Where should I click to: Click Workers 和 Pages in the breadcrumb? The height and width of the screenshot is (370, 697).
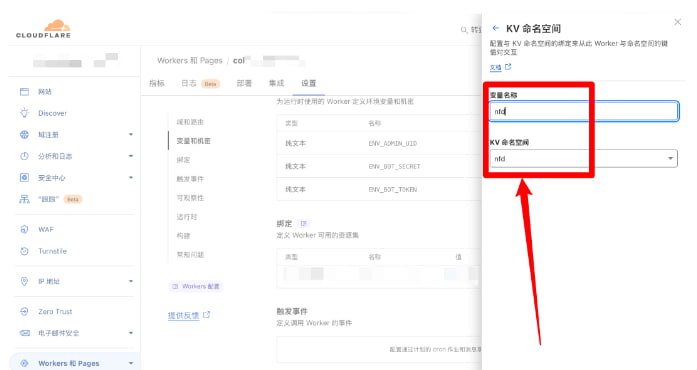tap(190, 60)
